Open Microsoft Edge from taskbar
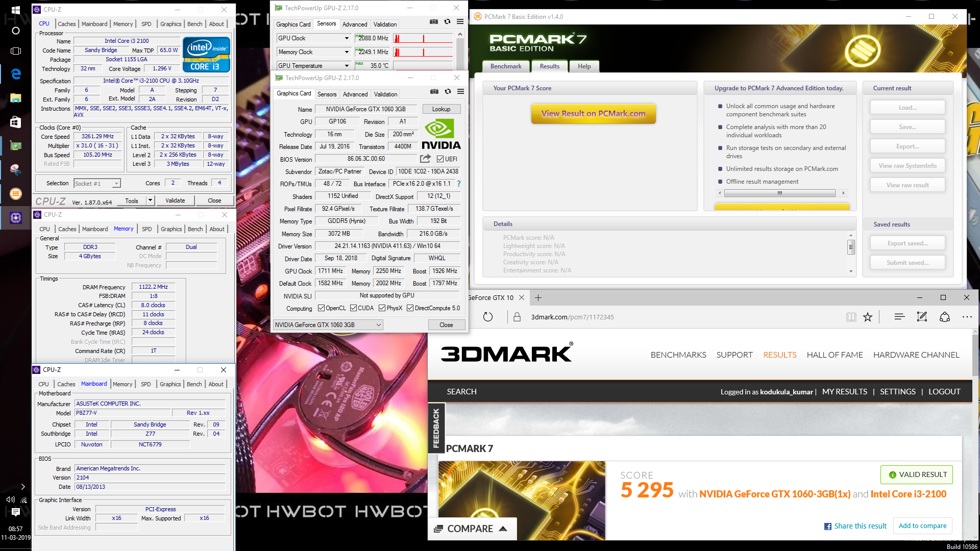 click(x=16, y=74)
